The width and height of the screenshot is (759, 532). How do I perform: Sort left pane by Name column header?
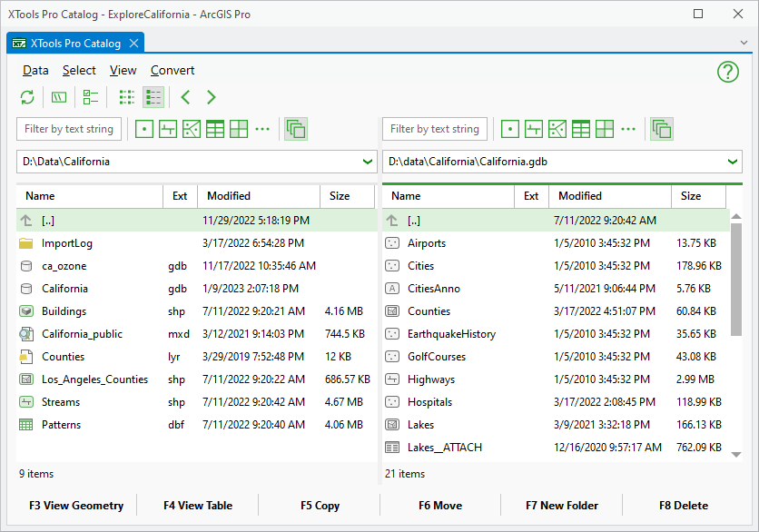90,196
